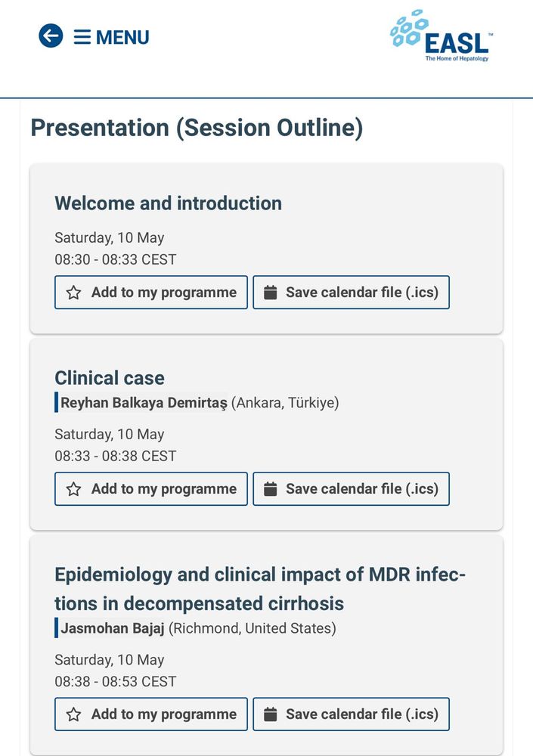Add Clinical case to my programme
This screenshot has width=533, height=756.
pos(151,489)
